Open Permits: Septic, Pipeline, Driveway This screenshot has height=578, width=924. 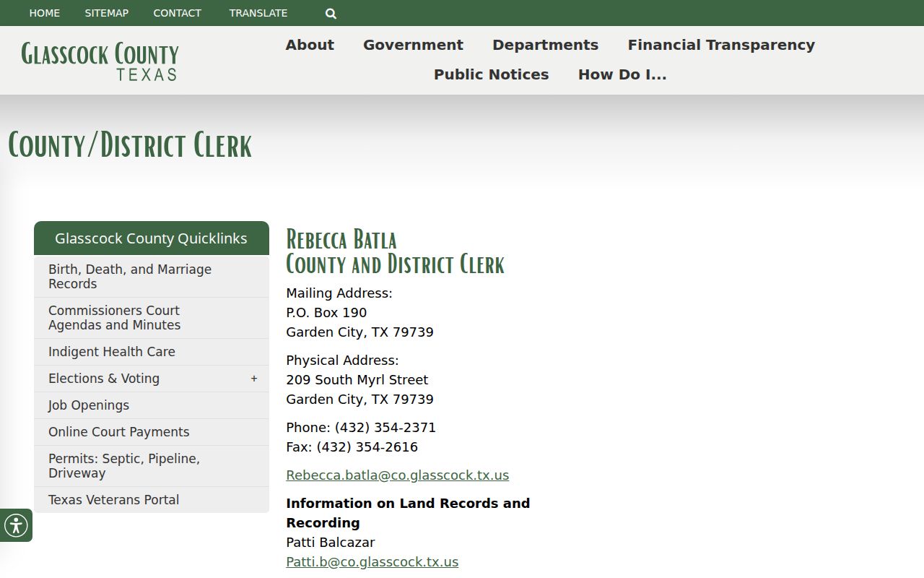[x=152, y=466]
